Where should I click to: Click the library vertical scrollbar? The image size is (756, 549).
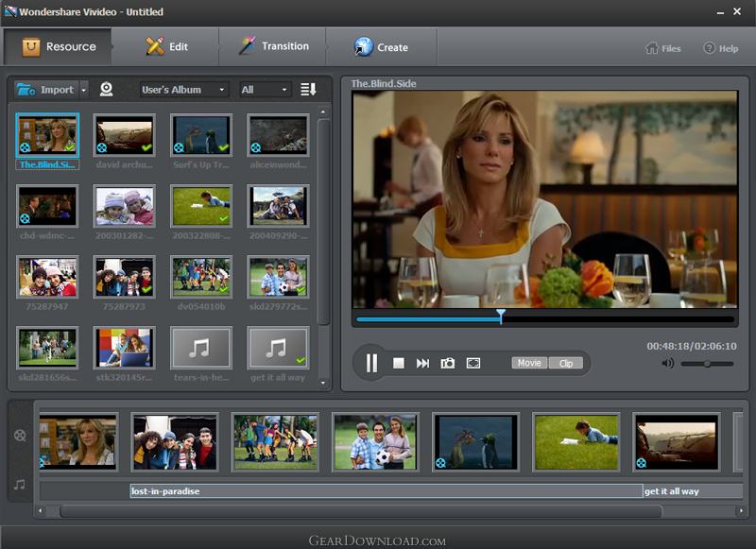click(323, 222)
